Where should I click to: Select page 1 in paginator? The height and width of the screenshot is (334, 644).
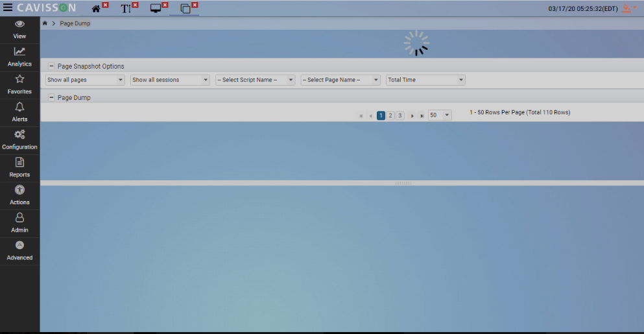pyautogui.click(x=381, y=115)
